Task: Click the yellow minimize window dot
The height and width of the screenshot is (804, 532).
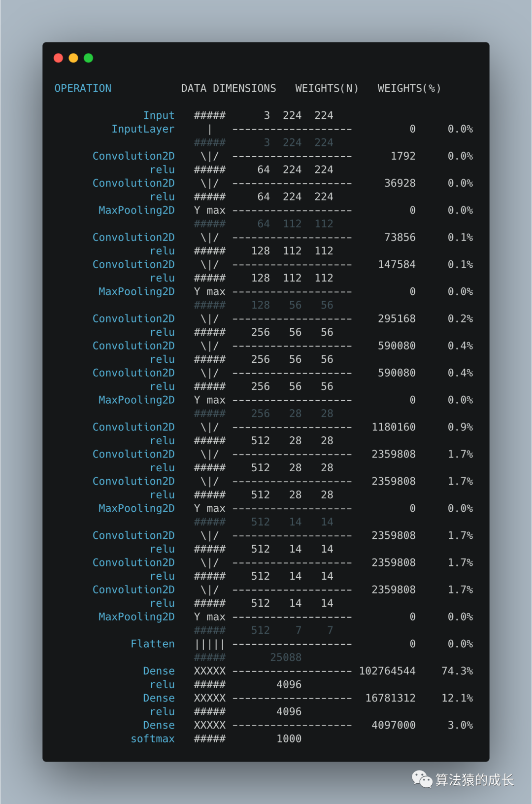Action: point(73,58)
